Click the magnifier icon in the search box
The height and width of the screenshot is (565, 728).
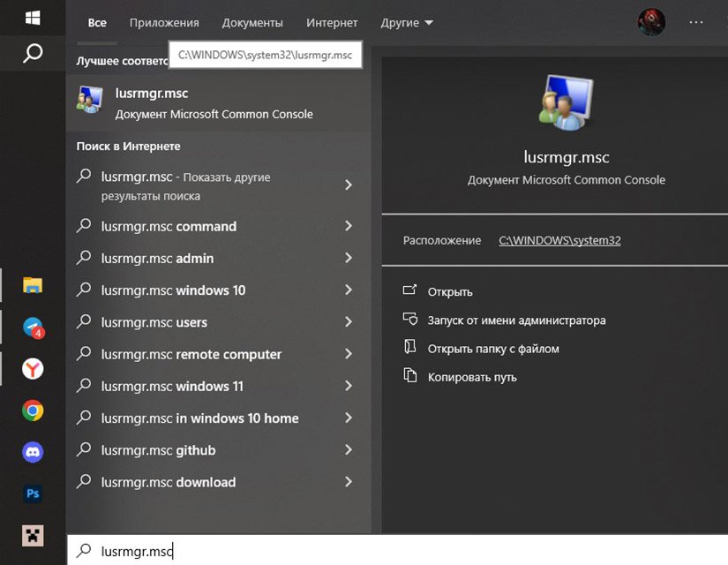click(x=84, y=550)
